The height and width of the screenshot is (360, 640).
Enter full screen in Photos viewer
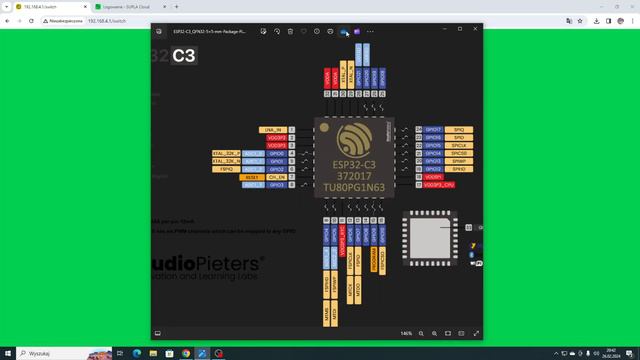tap(476, 333)
